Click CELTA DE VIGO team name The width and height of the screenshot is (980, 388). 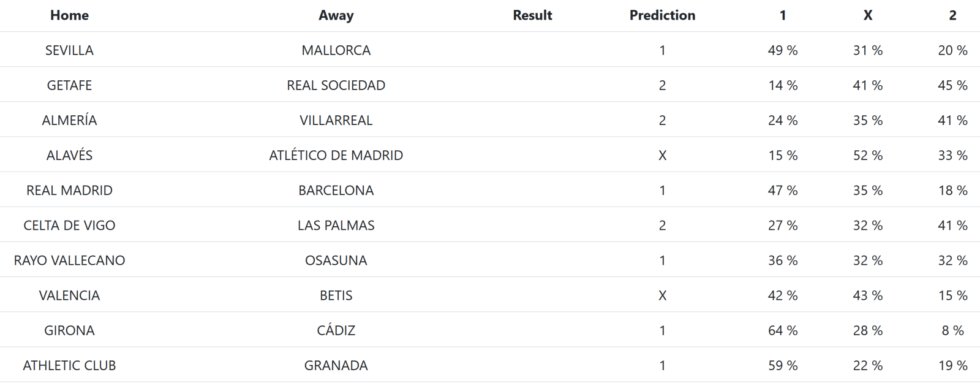coord(69,225)
